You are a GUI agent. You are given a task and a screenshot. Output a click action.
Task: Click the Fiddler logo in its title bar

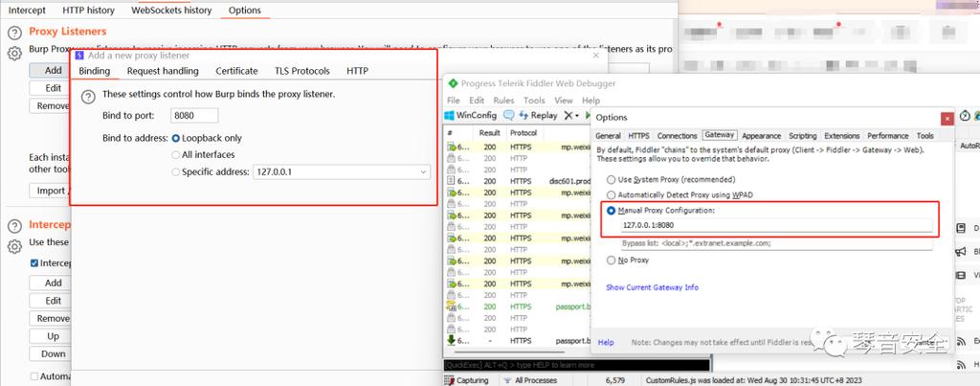[x=453, y=83]
